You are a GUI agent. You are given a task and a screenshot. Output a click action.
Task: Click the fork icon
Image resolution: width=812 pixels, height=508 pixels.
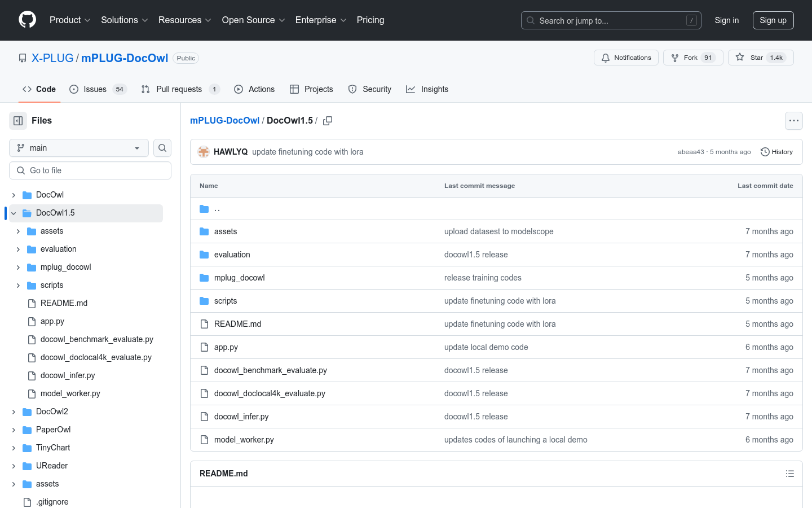point(675,58)
